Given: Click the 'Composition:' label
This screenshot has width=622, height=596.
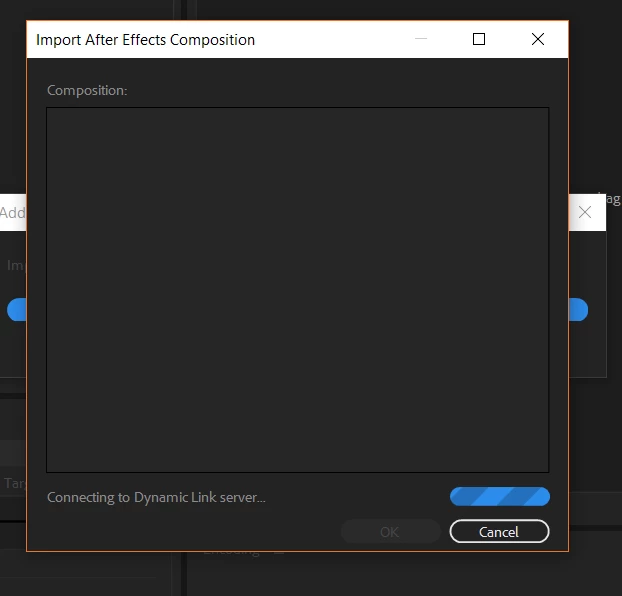Looking at the screenshot, I should (x=87, y=90).
